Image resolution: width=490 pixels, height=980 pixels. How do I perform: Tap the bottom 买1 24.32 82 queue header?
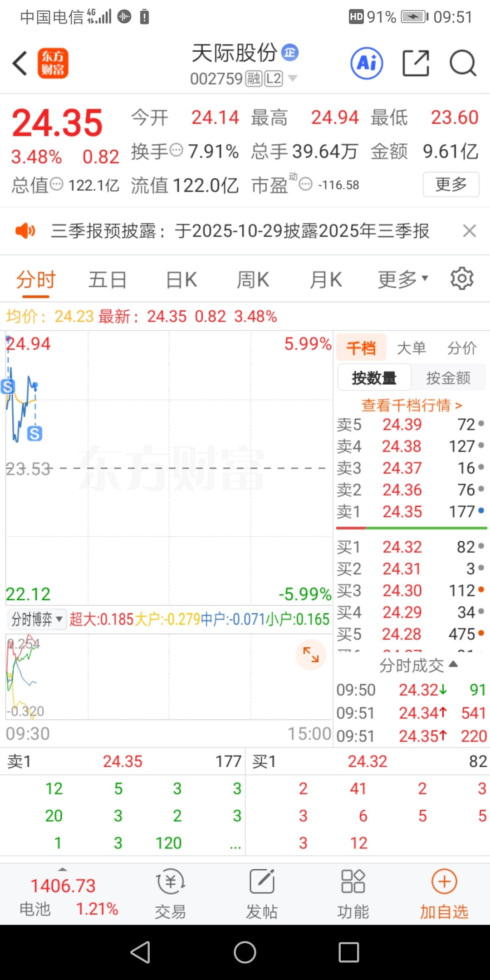[x=368, y=761]
